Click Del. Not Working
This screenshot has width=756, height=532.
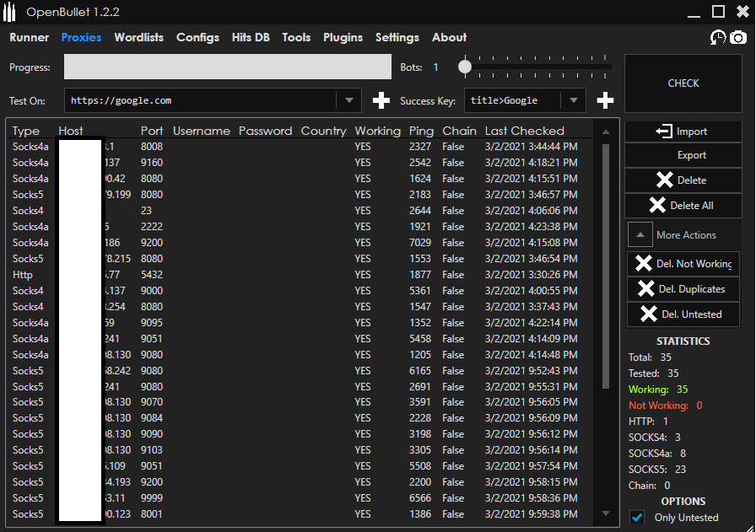click(x=683, y=264)
